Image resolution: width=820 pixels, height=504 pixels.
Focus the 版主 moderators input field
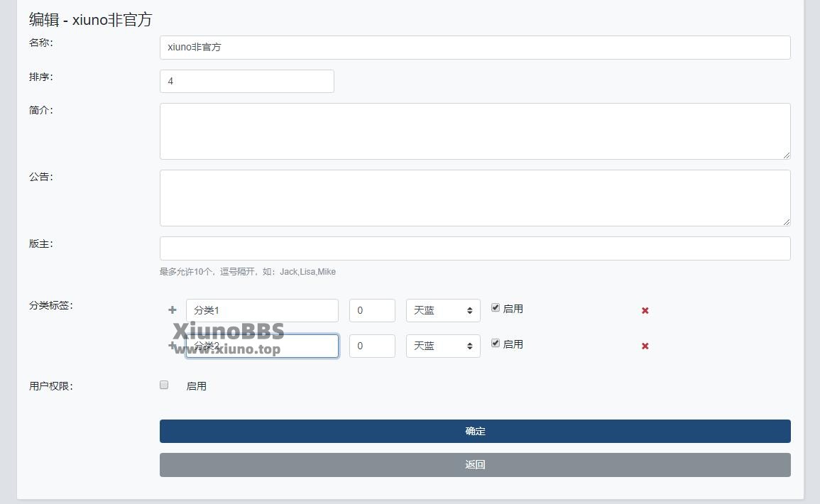[x=475, y=248]
